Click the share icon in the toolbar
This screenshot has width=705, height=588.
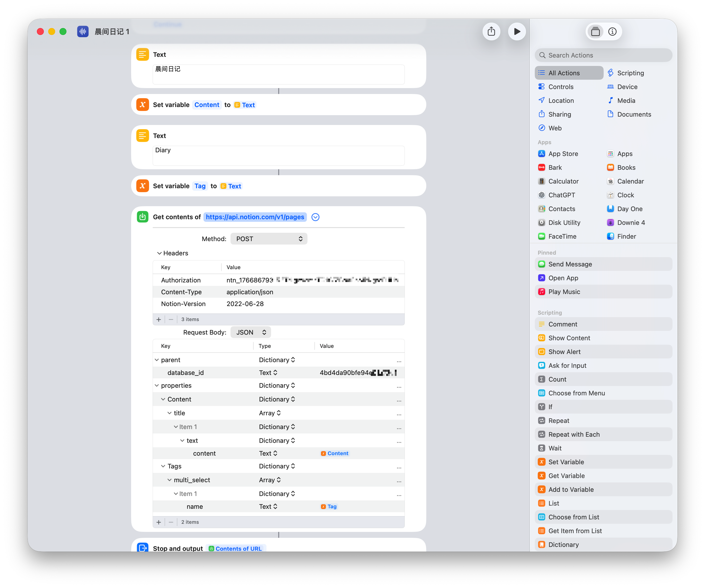[x=491, y=31]
